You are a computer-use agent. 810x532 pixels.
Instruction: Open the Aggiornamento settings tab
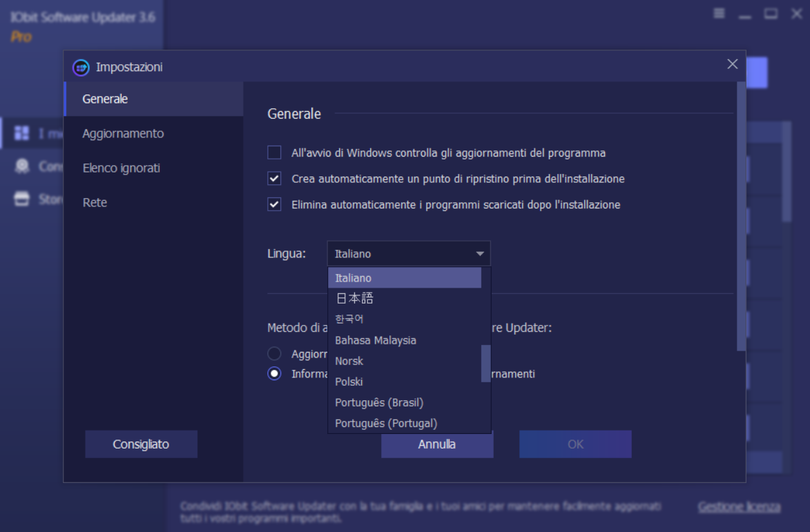coord(153,133)
